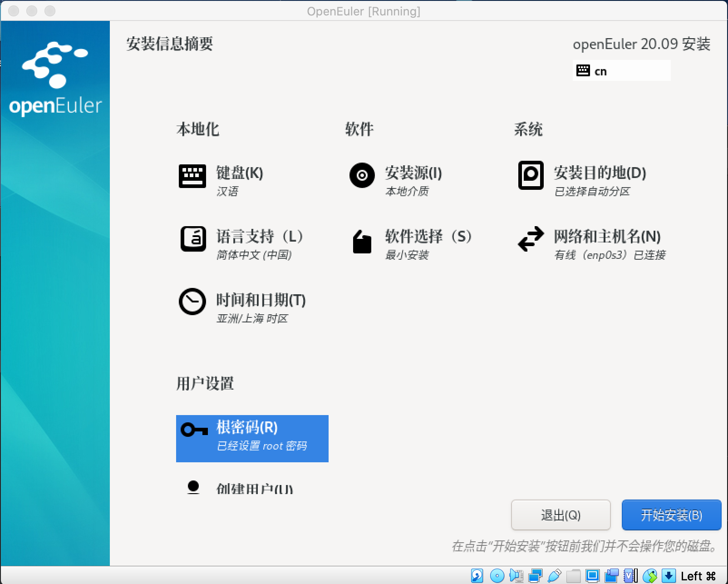Click the Begin Installation (开始安装) button

(671, 515)
